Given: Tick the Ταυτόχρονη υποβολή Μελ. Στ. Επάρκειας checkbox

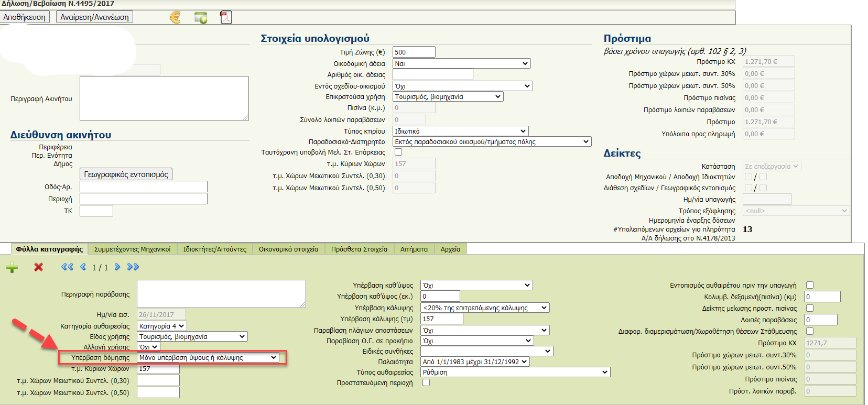Looking at the screenshot, I should (398, 152).
